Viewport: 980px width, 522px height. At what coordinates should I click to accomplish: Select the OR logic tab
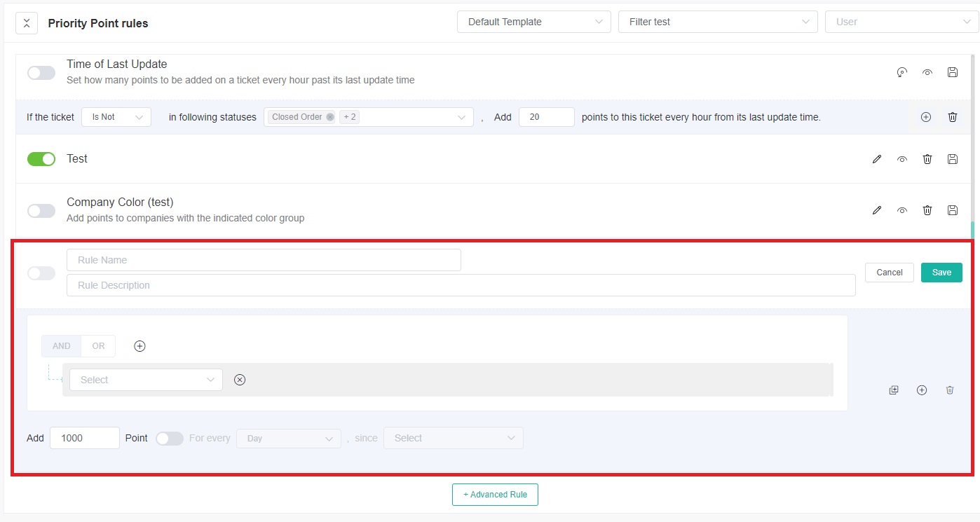click(98, 346)
